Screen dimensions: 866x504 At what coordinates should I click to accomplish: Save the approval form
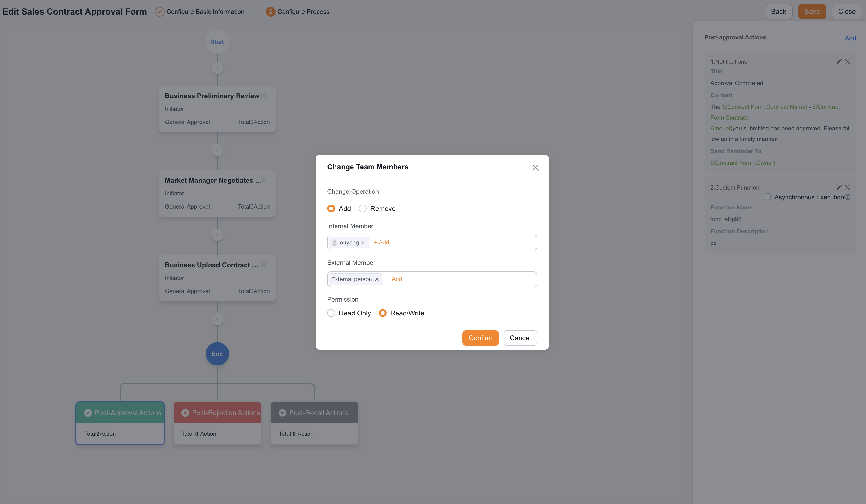(x=812, y=12)
